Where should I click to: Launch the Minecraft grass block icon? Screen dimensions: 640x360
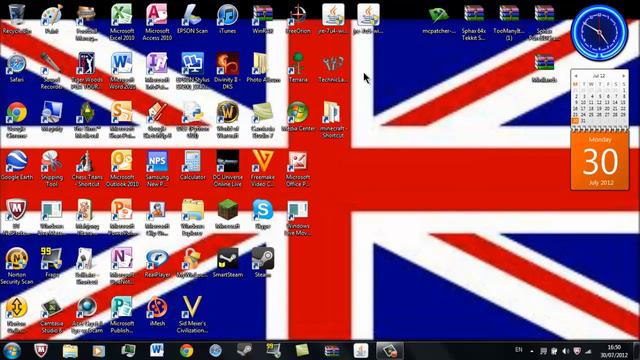point(227,214)
